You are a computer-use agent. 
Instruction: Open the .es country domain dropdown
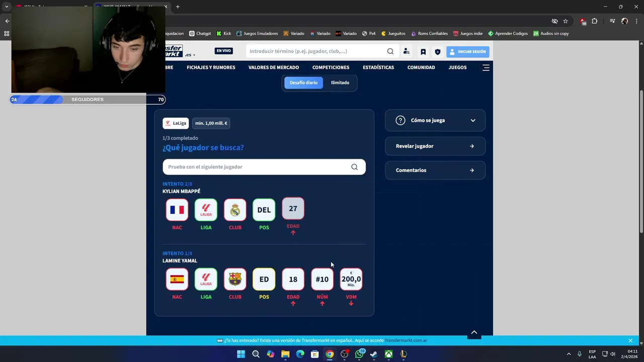tap(190, 55)
